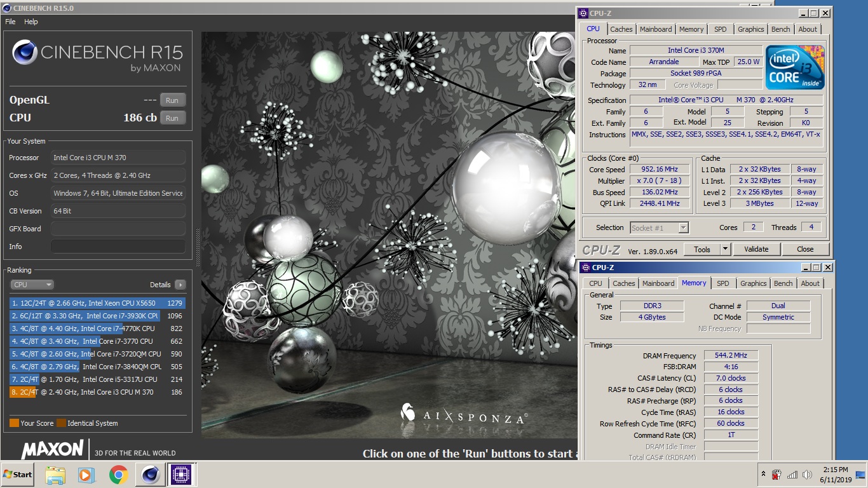
Task: Switch to CPU-Z taskbar icon
Action: 180,475
